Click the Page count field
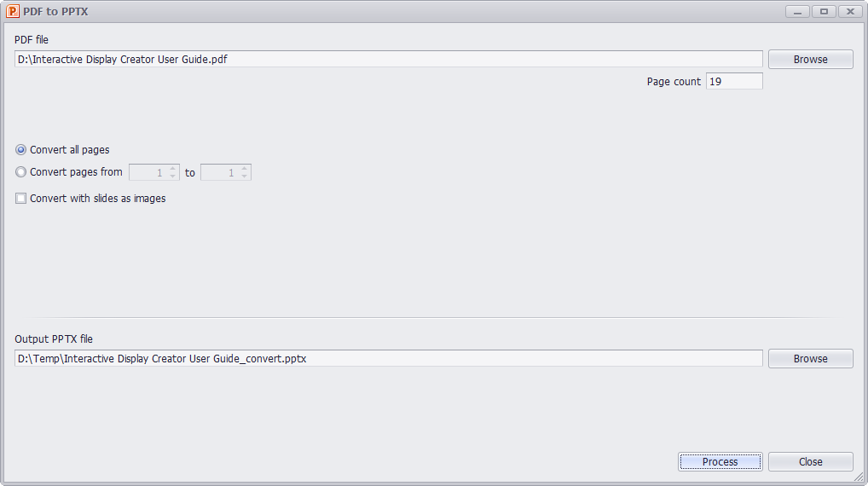 [734, 81]
